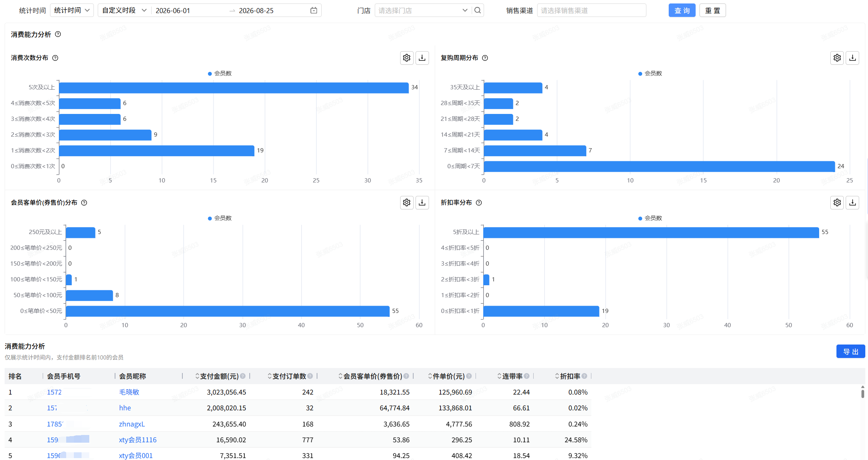The height and width of the screenshot is (460, 868).
Task: Open member xty会员1116 profile link
Action: pyautogui.click(x=138, y=440)
